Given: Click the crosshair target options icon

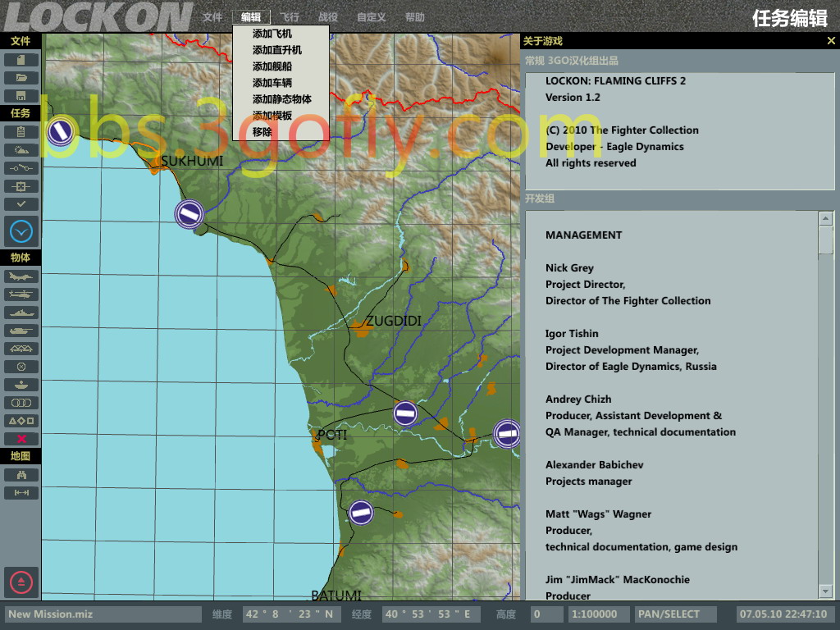Looking at the screenshot, I should (x=21, y=186).
